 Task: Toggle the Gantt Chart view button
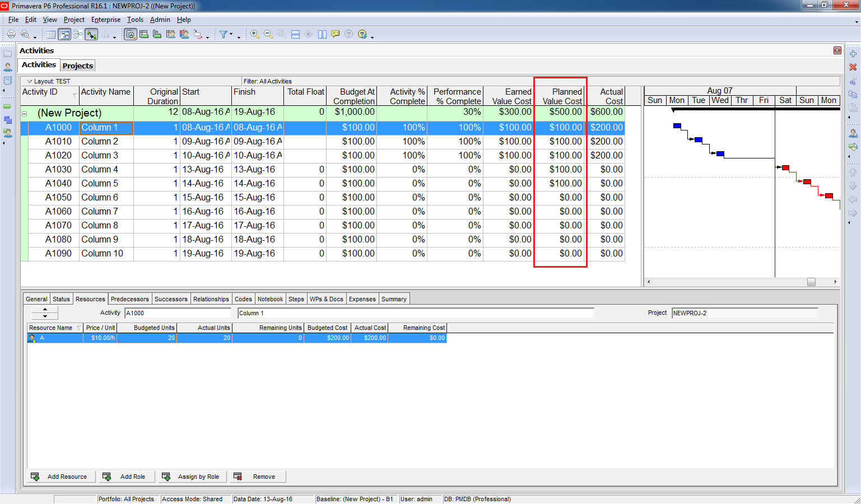[64, 34]
